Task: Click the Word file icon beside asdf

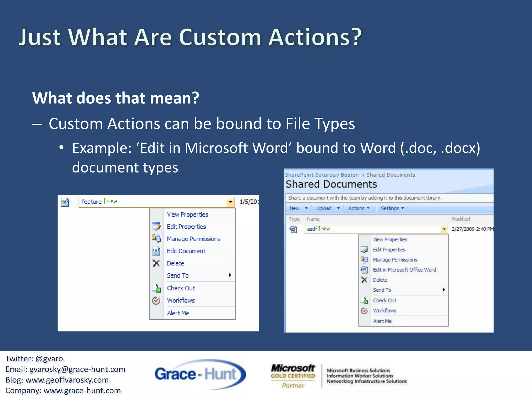Action: [293, 229]
